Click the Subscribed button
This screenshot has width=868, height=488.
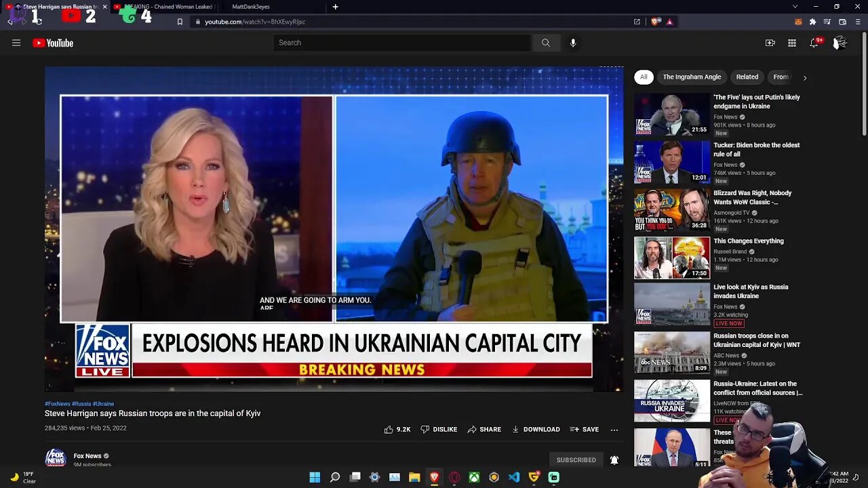click(576, 460)
